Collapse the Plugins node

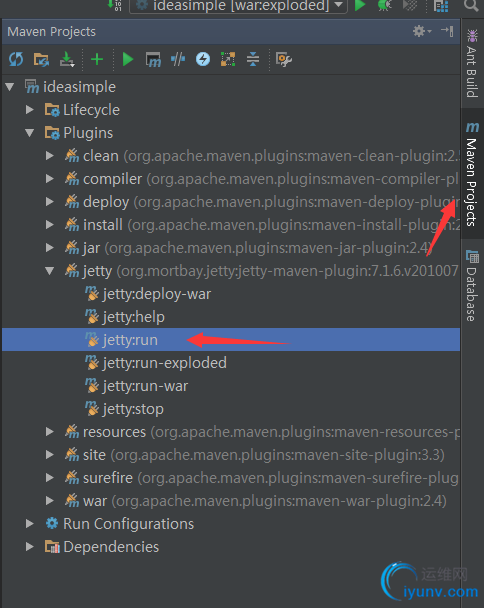(30, 133)
